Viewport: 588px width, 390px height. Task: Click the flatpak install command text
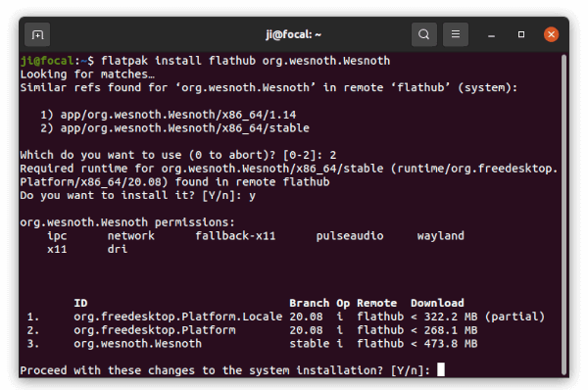[x=245, y=61]
